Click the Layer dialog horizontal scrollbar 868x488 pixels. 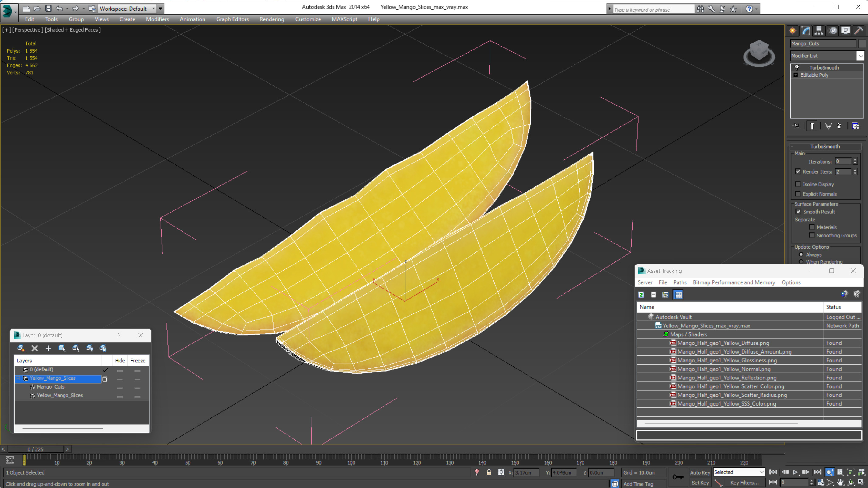(x=63, y=428)
